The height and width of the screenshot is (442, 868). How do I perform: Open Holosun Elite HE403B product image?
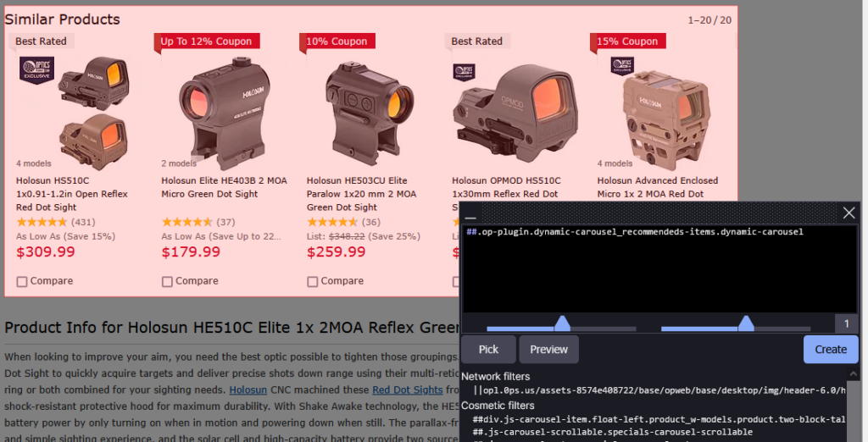(x=225, y=113)
